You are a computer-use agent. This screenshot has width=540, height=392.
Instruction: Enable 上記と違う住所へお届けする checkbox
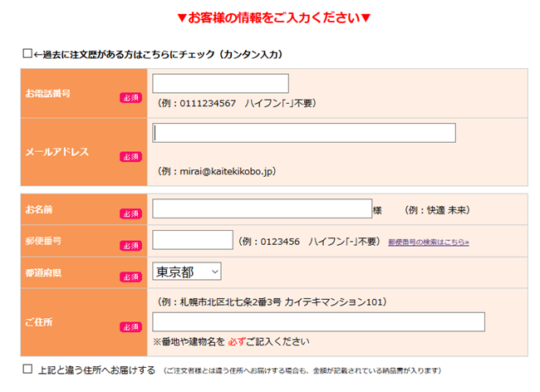pyautogui.click(x=27, y=369)
